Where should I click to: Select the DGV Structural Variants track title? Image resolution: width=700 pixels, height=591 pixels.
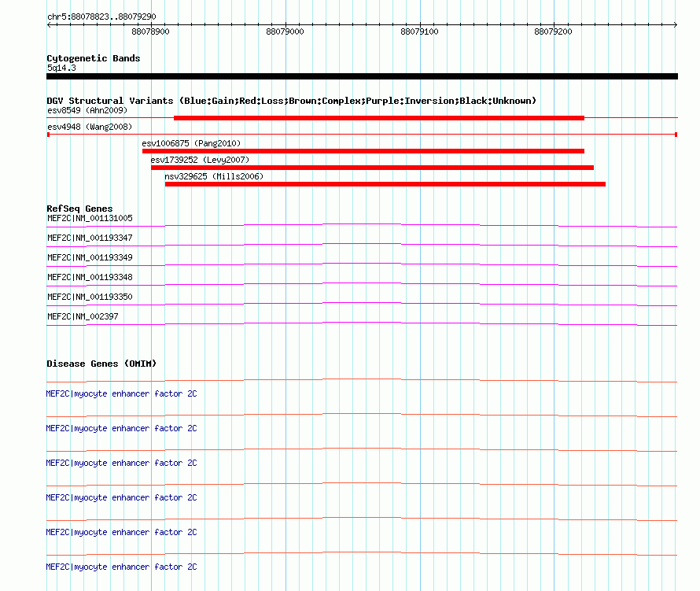(292, 101)
